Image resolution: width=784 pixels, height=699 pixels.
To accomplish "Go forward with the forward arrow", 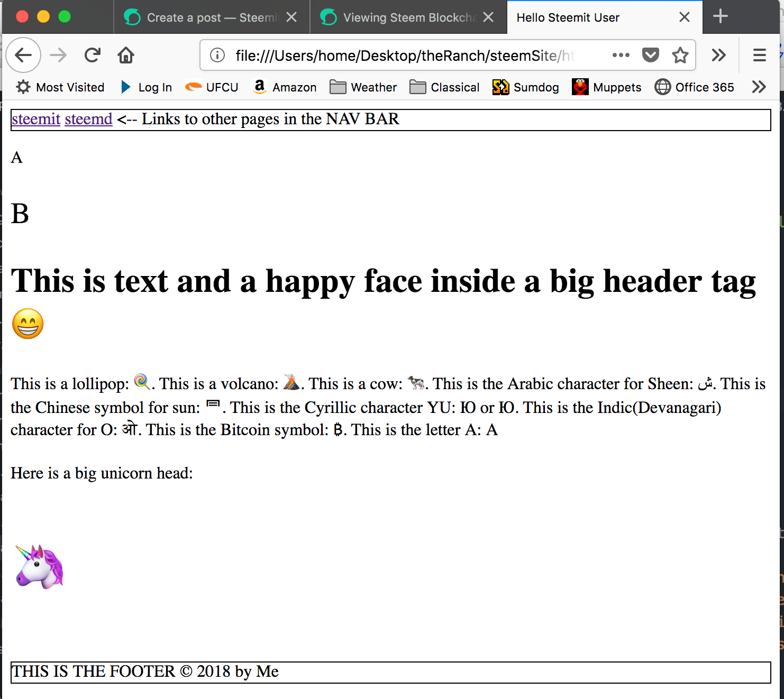I will tap(58, 55).
